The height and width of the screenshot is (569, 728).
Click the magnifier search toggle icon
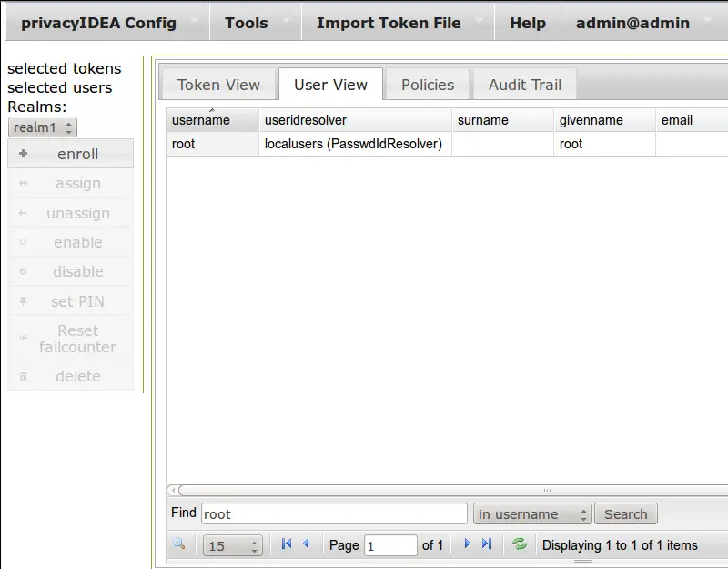point(178,544)
